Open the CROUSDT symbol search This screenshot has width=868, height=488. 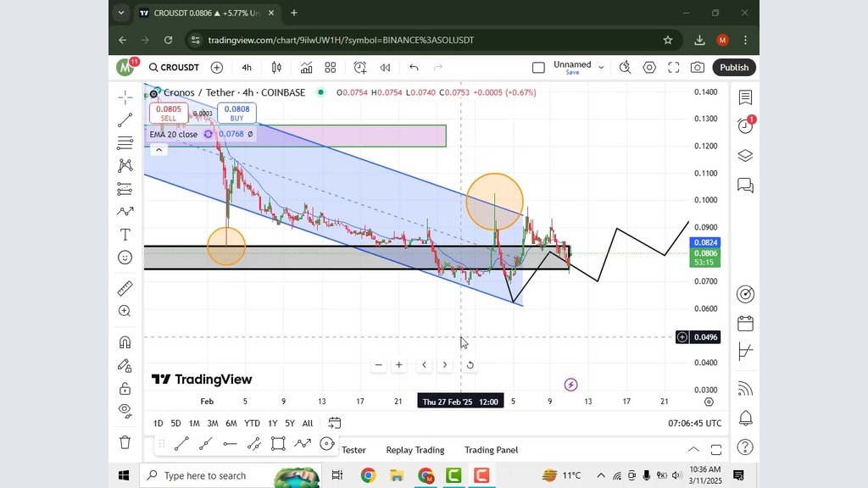(174, 68)
